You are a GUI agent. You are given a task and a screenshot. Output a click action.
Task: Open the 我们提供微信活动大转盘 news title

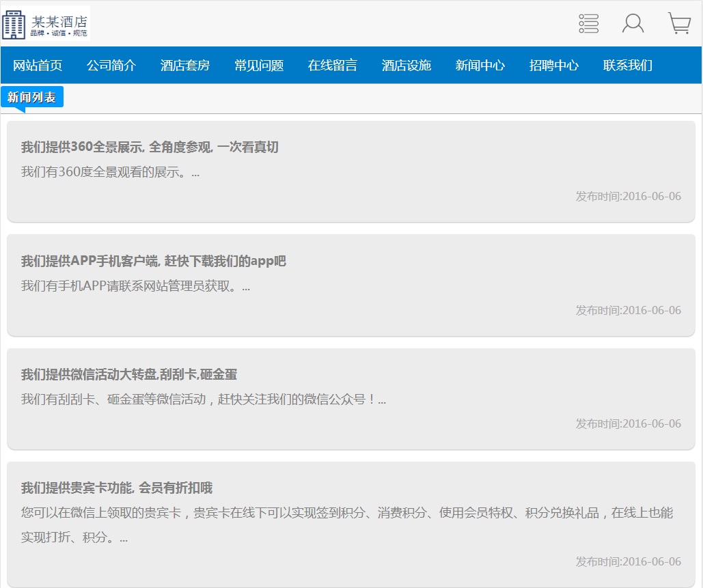click(129, 374)
